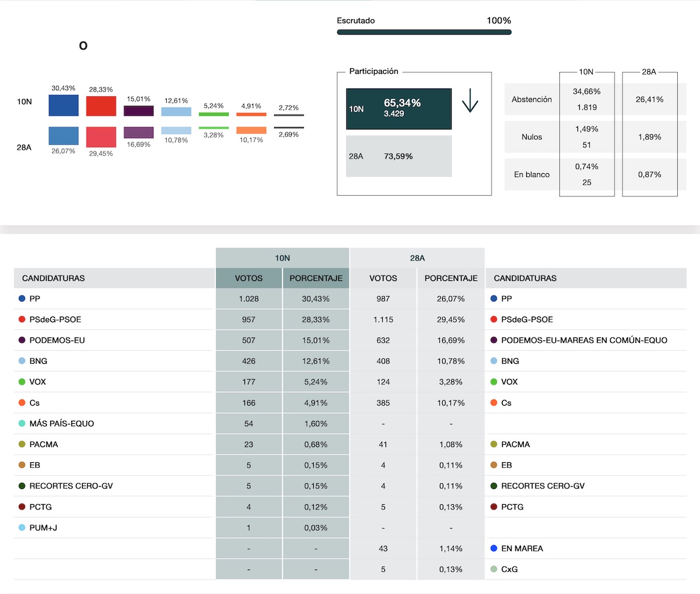Select the 28A participation box showing 73,59%

[399, 156]
